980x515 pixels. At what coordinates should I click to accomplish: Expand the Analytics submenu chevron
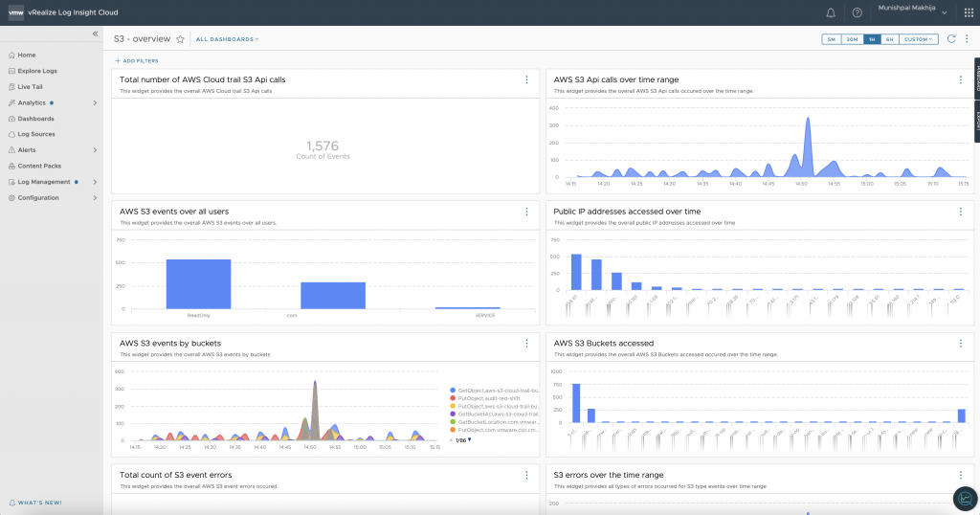click(95, 103)
